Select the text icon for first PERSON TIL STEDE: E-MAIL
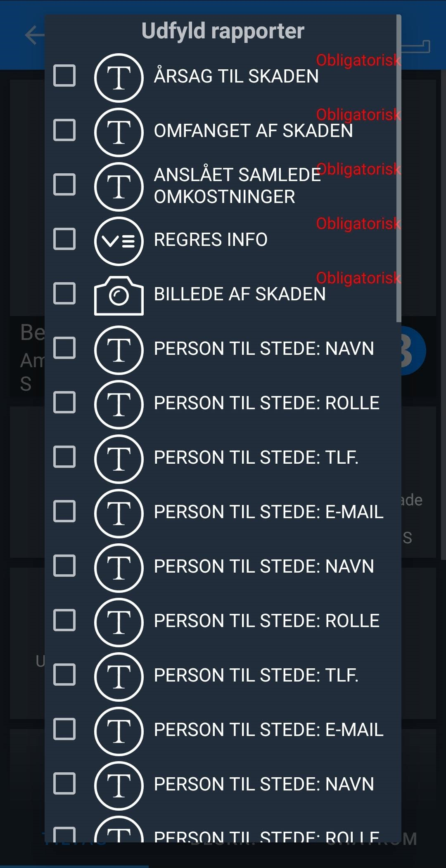The image size is (446, 868). click(119, 513)
